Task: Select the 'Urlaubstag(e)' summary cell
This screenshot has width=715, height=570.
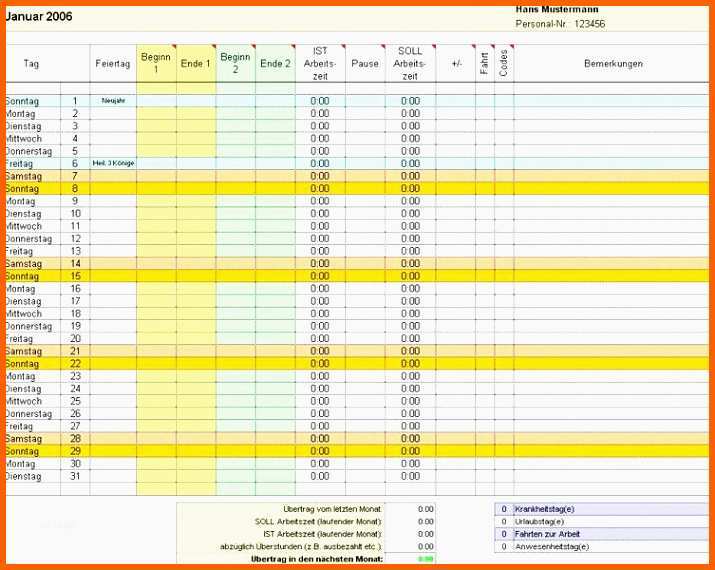Action: click(611, 521)
